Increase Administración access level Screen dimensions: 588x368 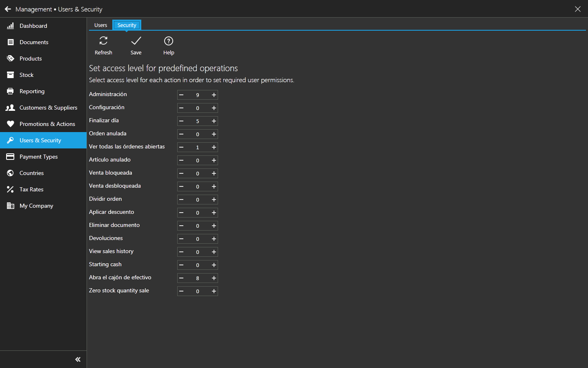click(x=214, y=95)
